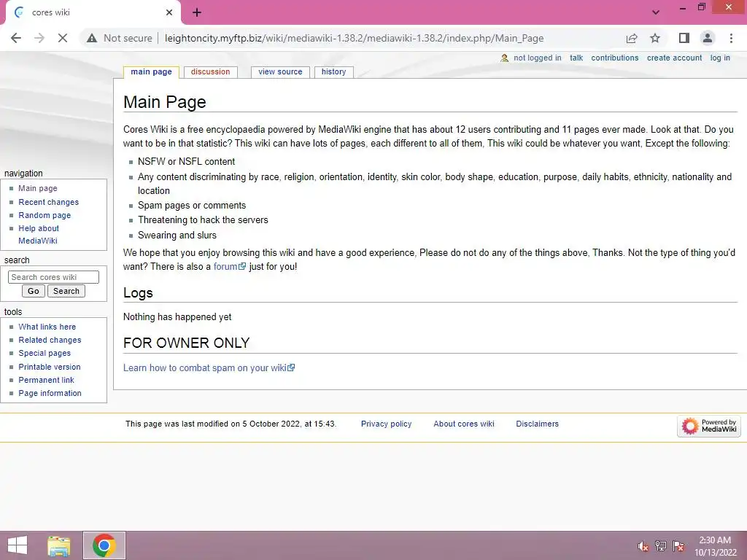This screenshot has width=747, height=560.
Task: Go forward in browser history
Action: (39, 38)
